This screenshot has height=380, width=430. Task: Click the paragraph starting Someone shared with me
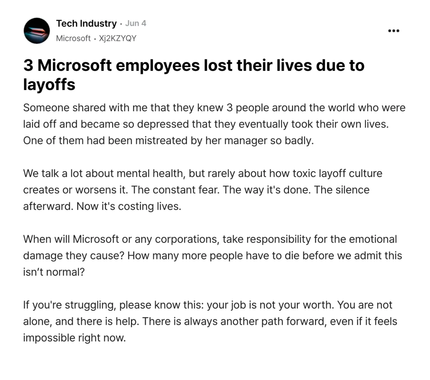(x=214, y=124)
